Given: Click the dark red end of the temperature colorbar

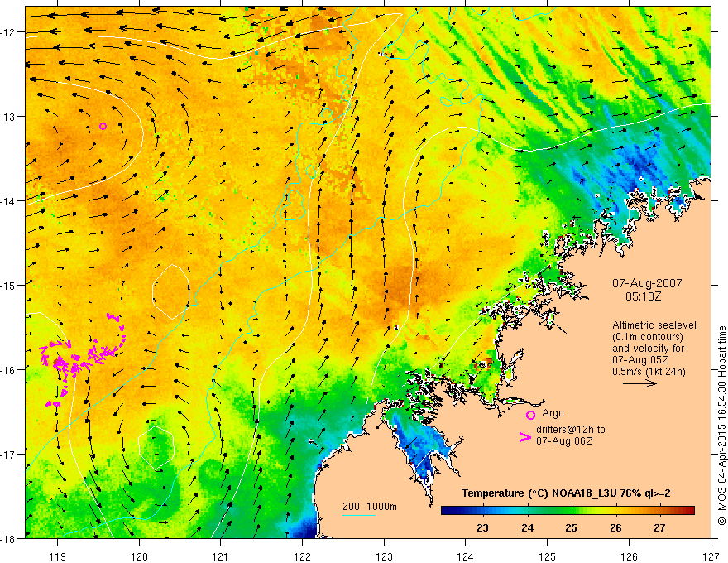Looking at the screenshot, I should (x=688, y=511).
